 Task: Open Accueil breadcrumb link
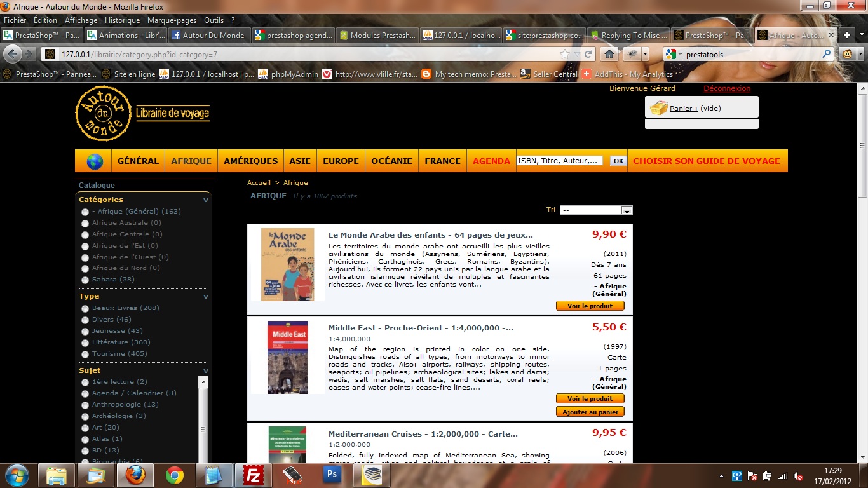(x=259, y=182)
